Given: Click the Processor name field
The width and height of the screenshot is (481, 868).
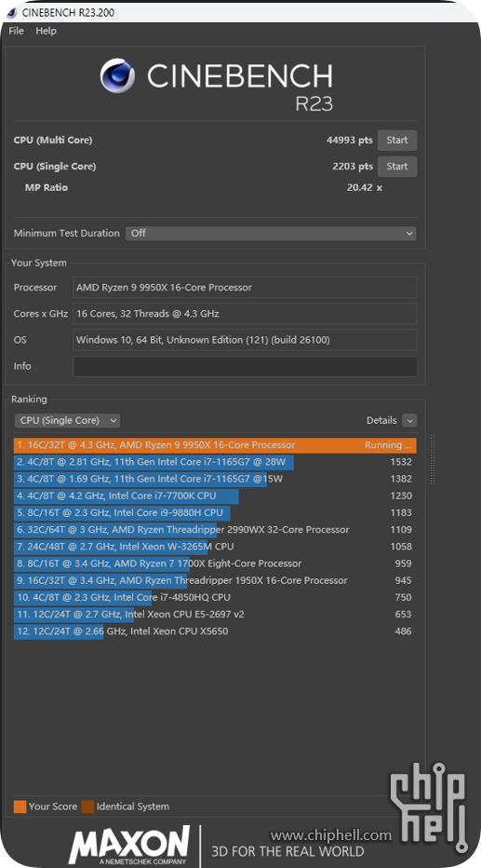Looking at the screenshot, I should 245,287.
